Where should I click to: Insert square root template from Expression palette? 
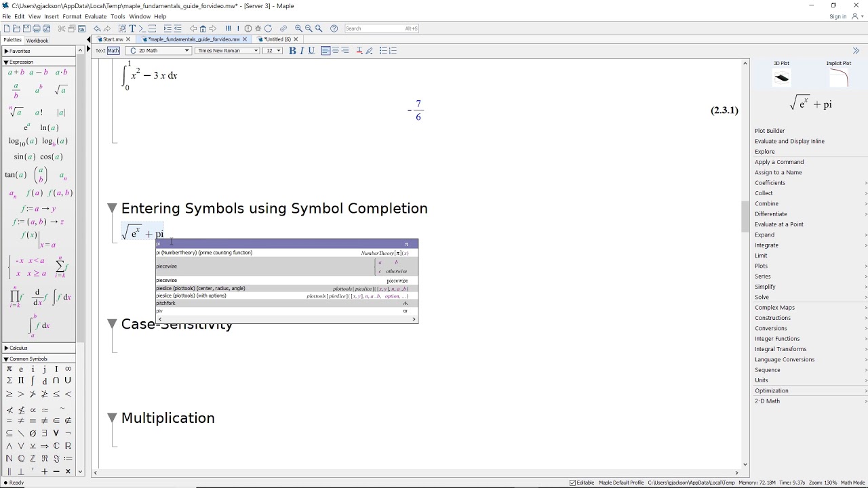(60, 89)
